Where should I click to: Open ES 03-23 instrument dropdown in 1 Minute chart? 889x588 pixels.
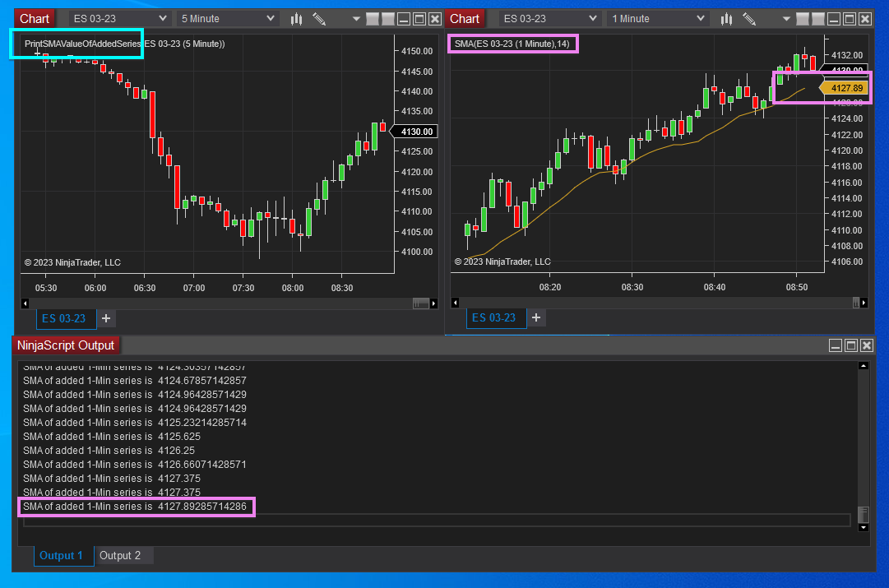tap(549, 19)
